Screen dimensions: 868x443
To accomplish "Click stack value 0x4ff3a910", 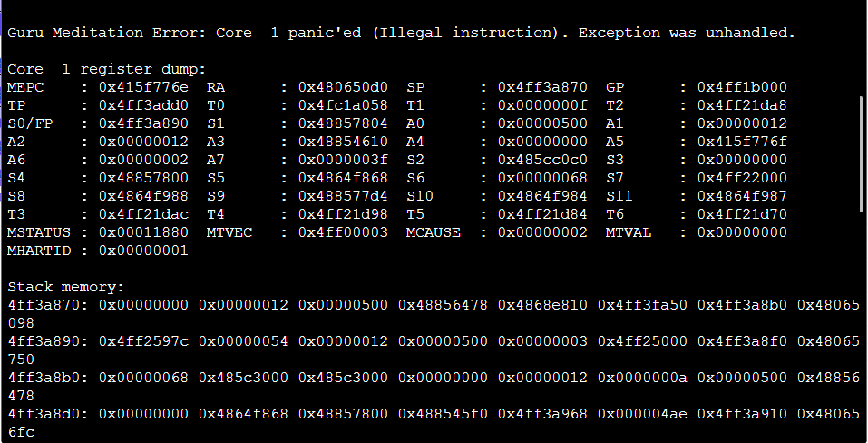I will coord(742,415).
